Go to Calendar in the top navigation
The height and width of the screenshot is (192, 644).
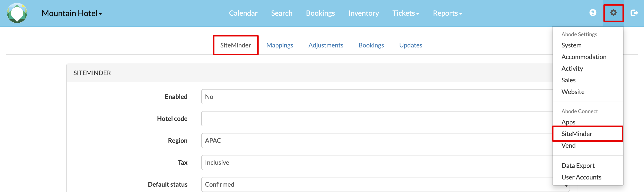(x=243, y=13)
